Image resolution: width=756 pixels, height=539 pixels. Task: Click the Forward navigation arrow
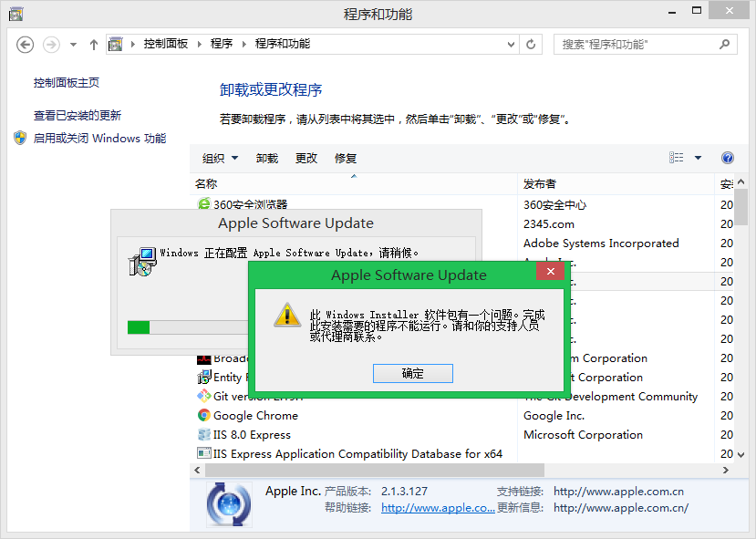pos(51,45)
